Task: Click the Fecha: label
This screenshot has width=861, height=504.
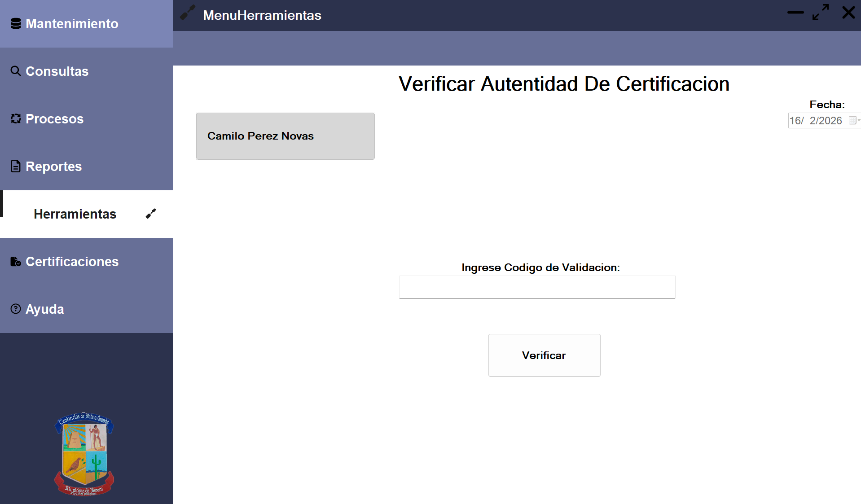Action: click(827, 105)
